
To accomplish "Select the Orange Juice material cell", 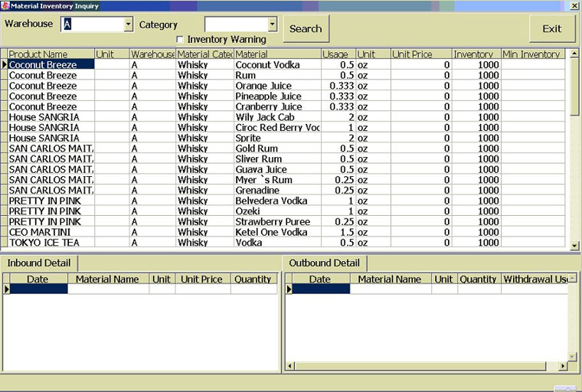I will point(278,86).
